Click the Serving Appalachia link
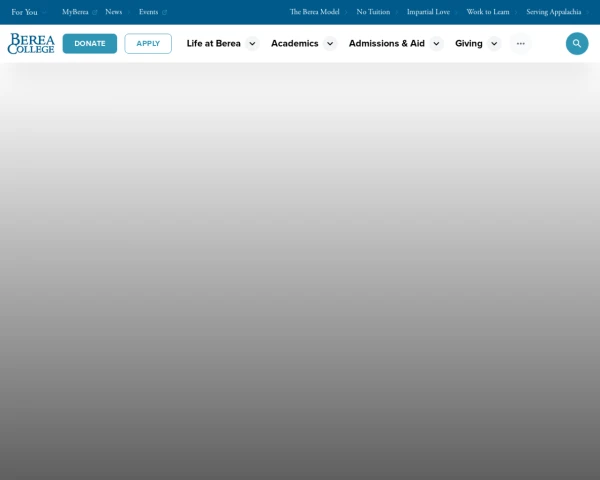600x480 pixels. coord(553,12)
